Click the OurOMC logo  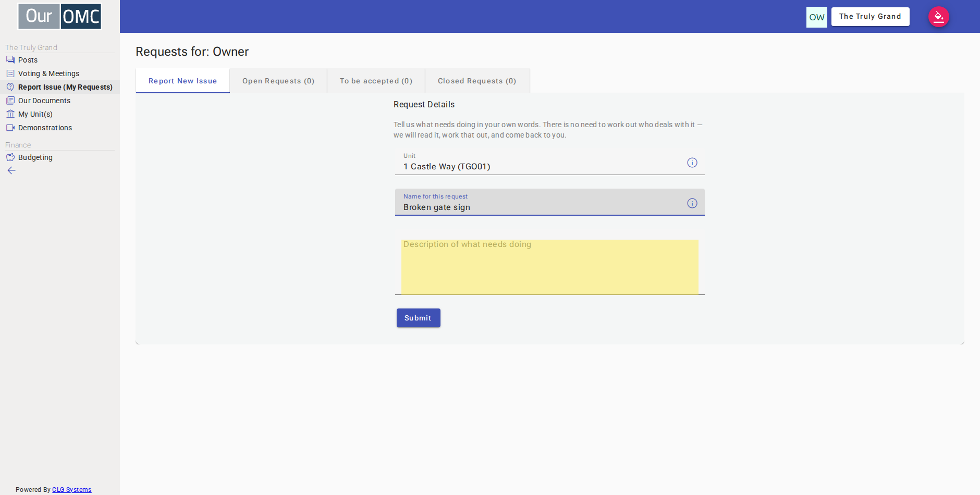pos(60,16)
